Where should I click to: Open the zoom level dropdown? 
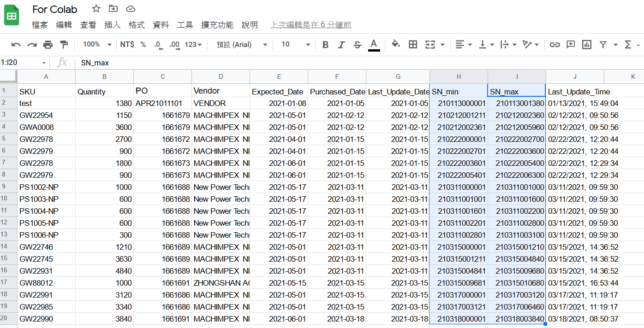(96, 44)
